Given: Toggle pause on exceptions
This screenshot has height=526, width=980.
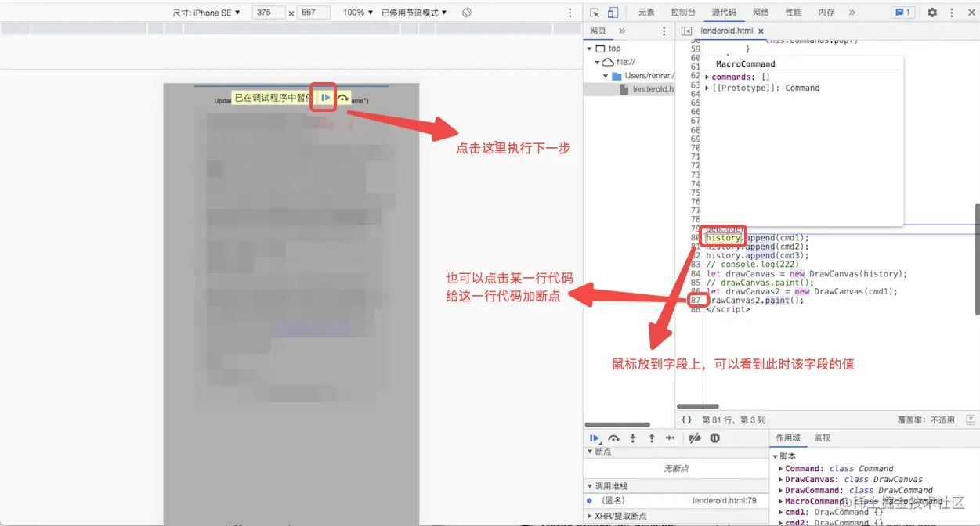Looking at the screenshot, I should (x=715, y=438).
